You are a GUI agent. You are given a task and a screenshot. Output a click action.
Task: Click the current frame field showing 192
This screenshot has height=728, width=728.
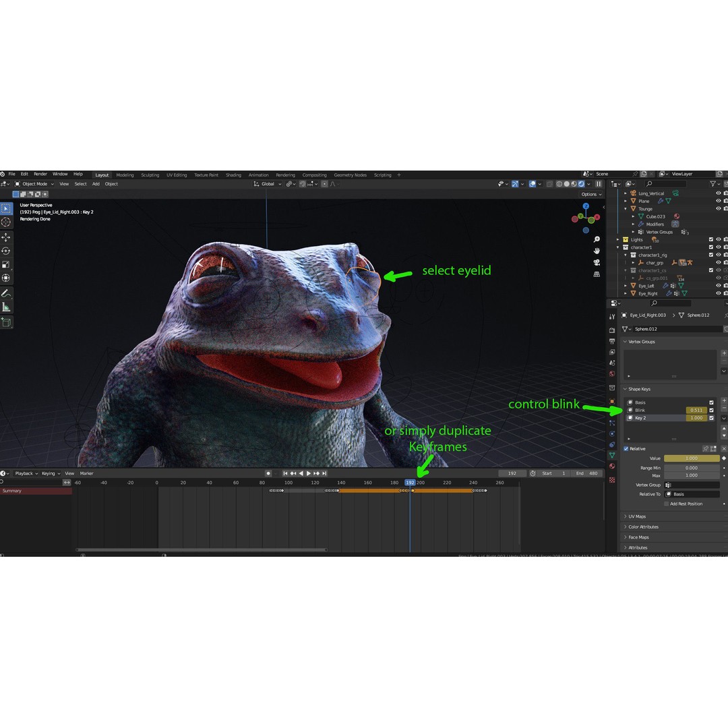coord(513,473)
